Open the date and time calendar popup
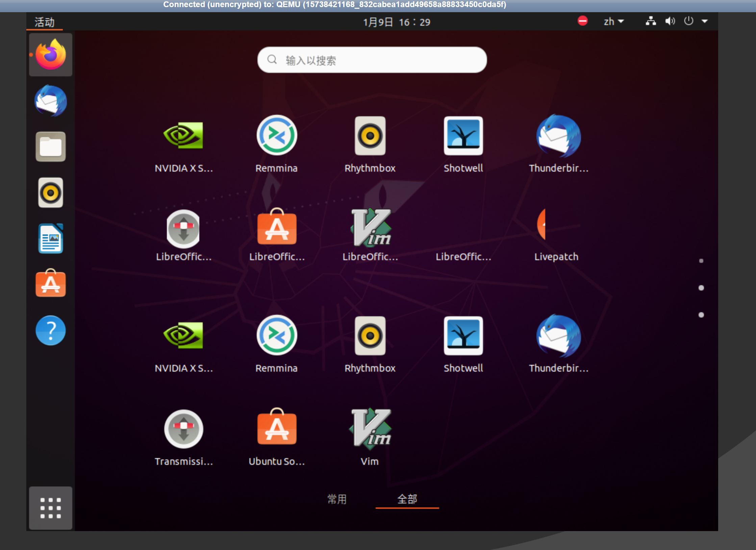This screenshot has height=550, width=756. [x=397, y=22]
